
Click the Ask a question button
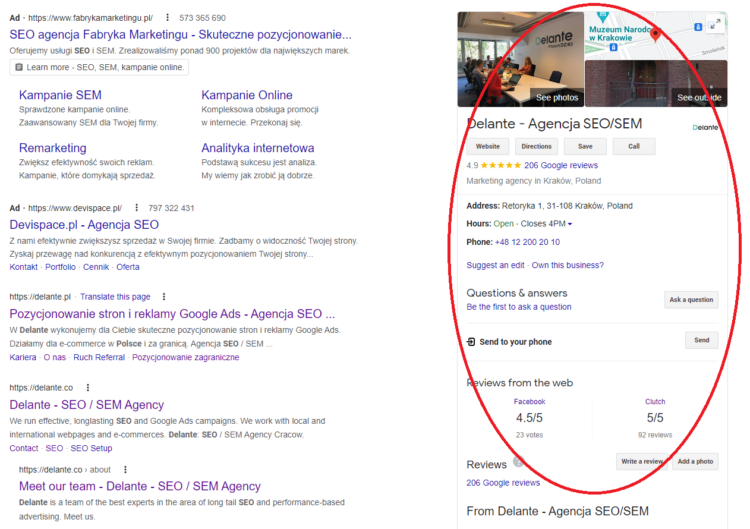(x=691, y=300)
